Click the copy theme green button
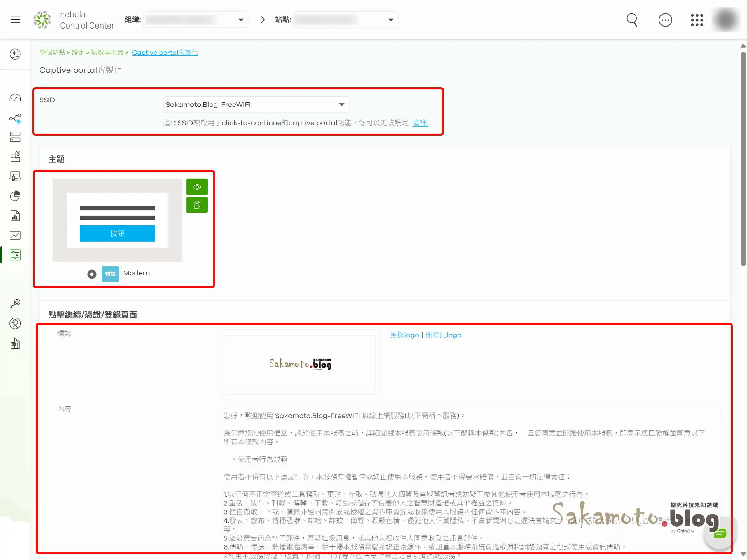Viewport: 747px width, 560px height. click(x=197, y=204)
